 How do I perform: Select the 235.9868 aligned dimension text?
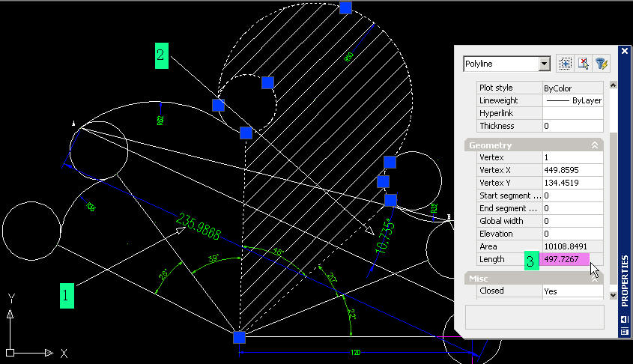(x=199, y=227)
